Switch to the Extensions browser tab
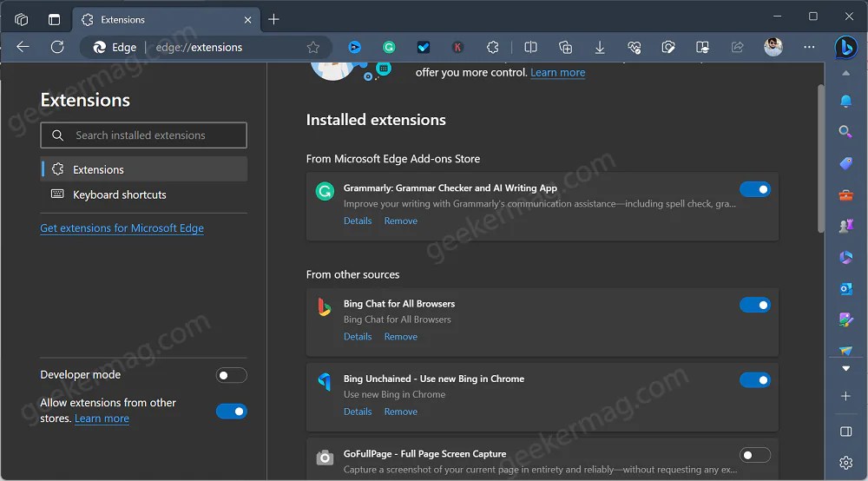 pyautogui.click(x=166, y=20)
